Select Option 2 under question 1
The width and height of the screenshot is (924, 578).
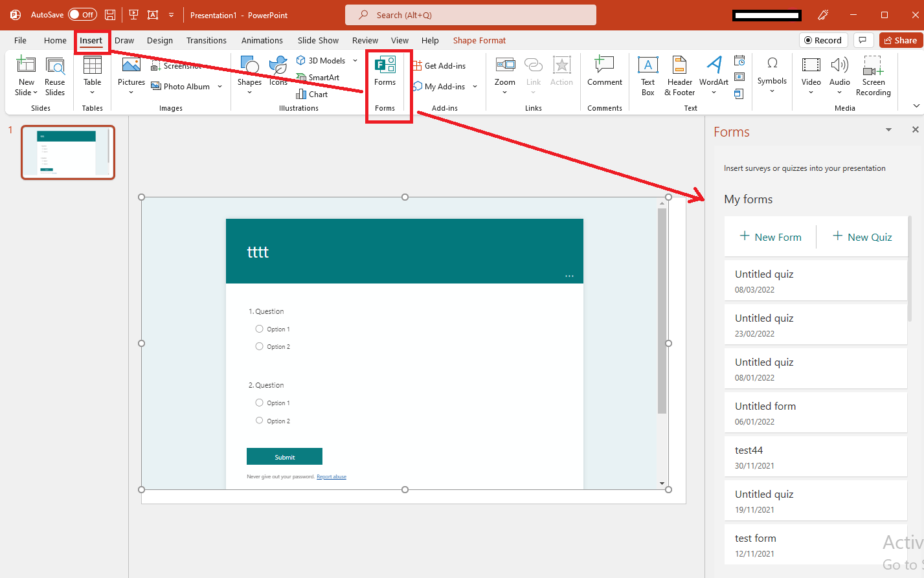click(259, 346)
